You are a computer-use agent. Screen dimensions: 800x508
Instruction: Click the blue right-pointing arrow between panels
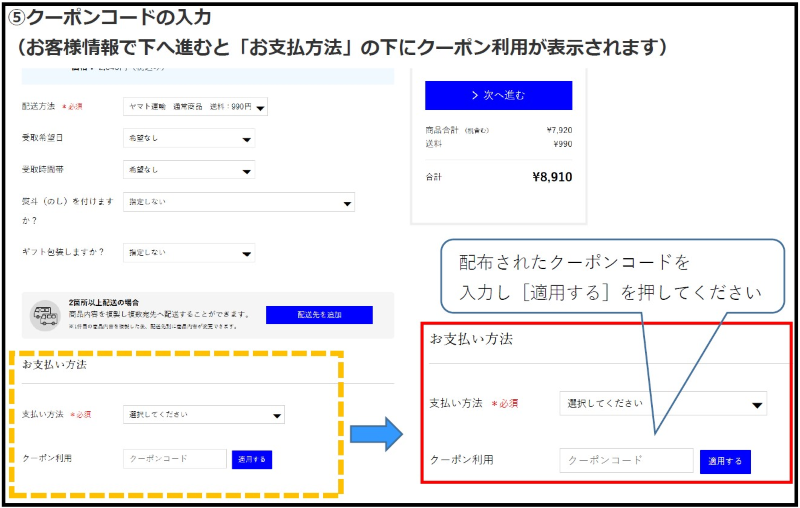tap(375, 433)
